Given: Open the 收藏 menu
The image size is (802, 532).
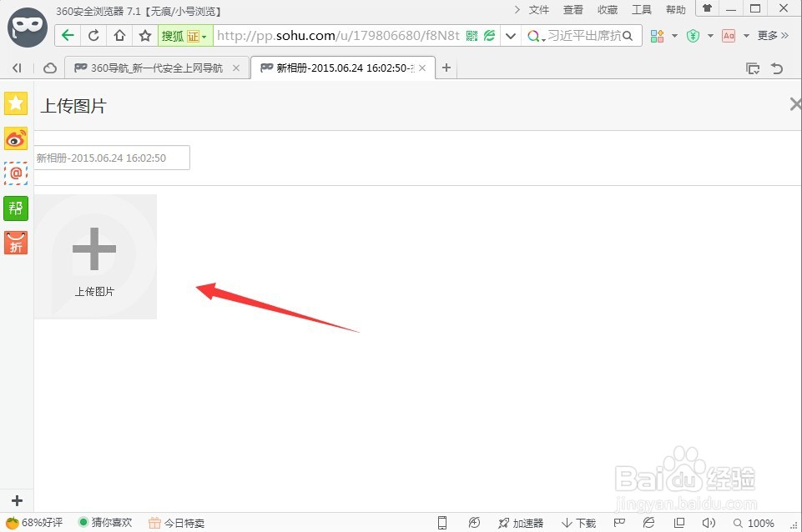Looking at the screenshot, I should 607,10.
